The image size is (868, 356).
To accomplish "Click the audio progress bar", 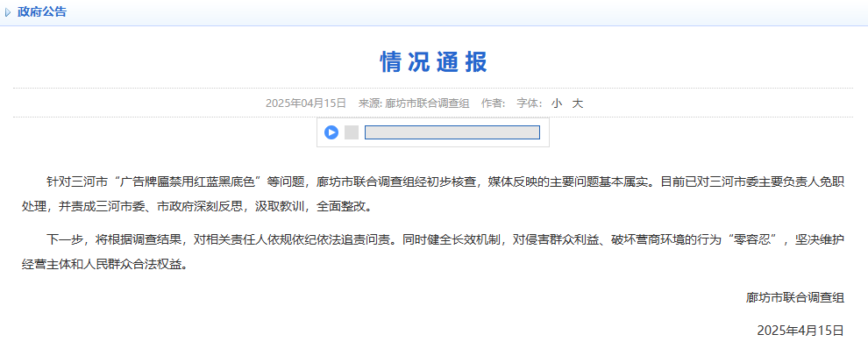I will coord(452,132).
